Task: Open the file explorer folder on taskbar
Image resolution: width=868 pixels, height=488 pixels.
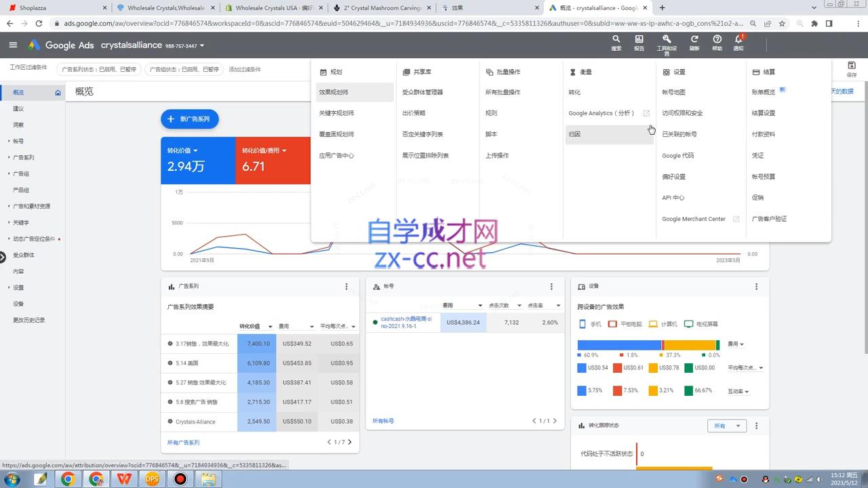Action: click(x=208, y=479)
